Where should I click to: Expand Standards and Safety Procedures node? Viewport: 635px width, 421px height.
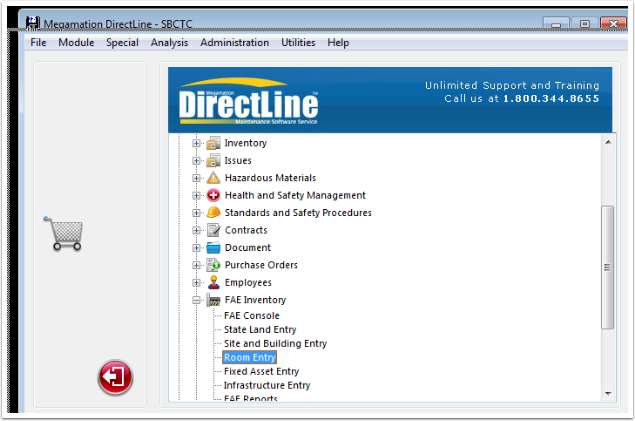196,213
